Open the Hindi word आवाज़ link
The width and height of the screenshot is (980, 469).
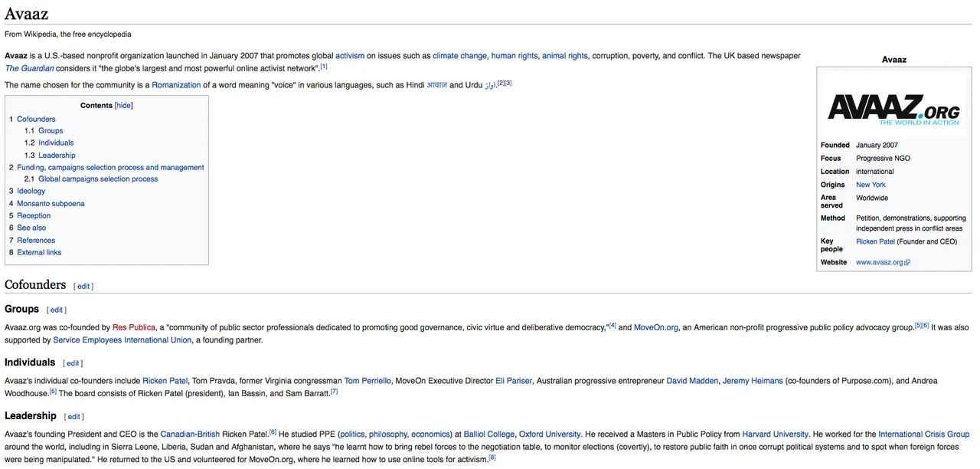tap(436, 85)
